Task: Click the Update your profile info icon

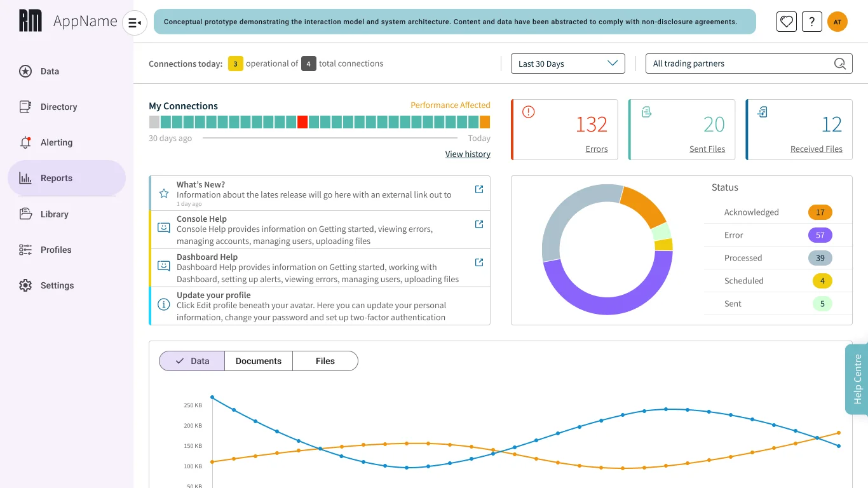Action: click(x=164, y=304)
